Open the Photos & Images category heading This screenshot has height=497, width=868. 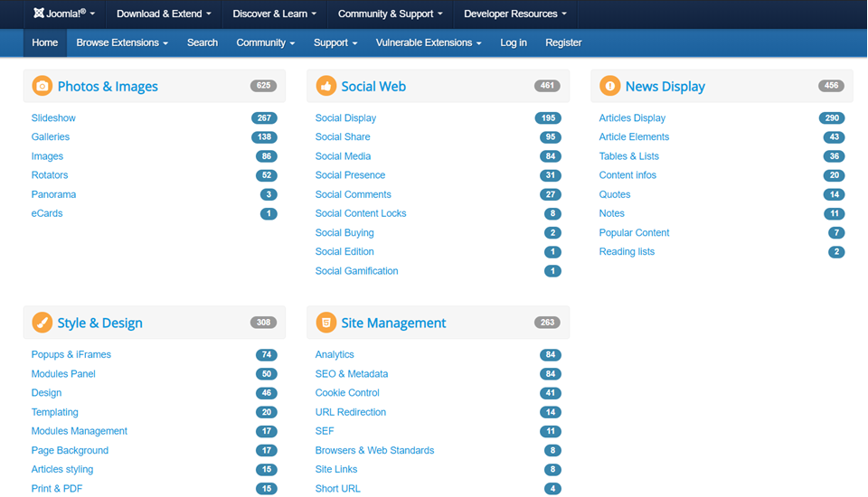coord(108,87)
